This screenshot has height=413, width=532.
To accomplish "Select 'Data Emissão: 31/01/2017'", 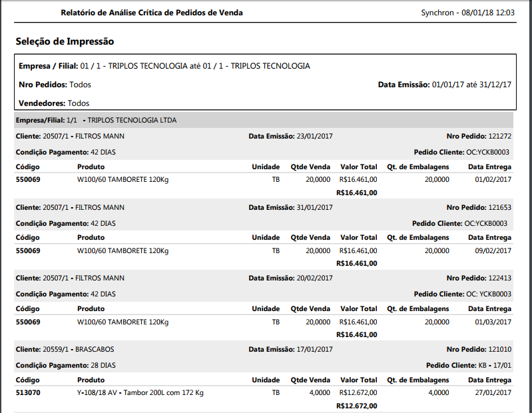I will pos(290,207).
